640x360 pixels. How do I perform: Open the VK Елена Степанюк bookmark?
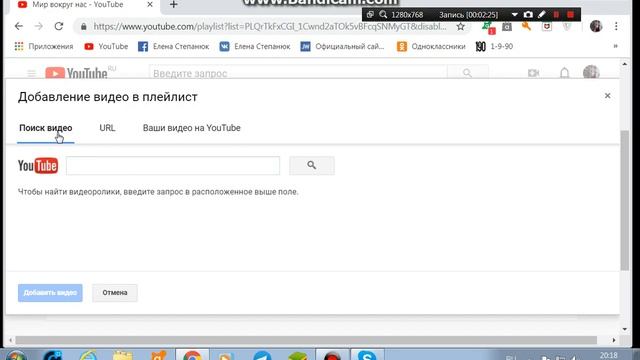tap(255, 47)
